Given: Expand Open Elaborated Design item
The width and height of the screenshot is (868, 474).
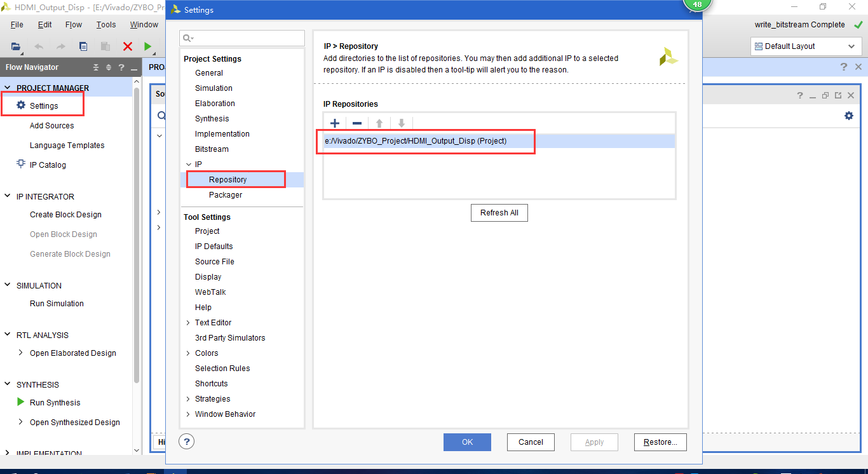Looking at the screenshot, I should tap(21, 353).
